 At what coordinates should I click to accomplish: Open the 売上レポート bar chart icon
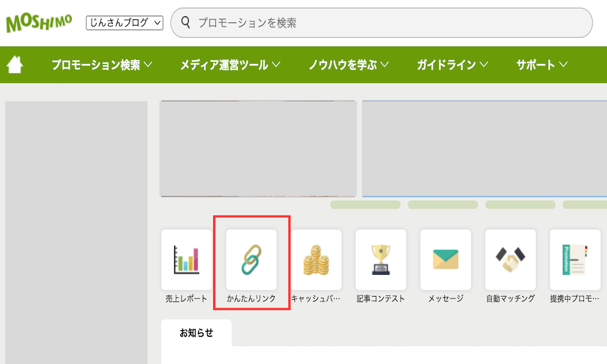tap(186, 260)
